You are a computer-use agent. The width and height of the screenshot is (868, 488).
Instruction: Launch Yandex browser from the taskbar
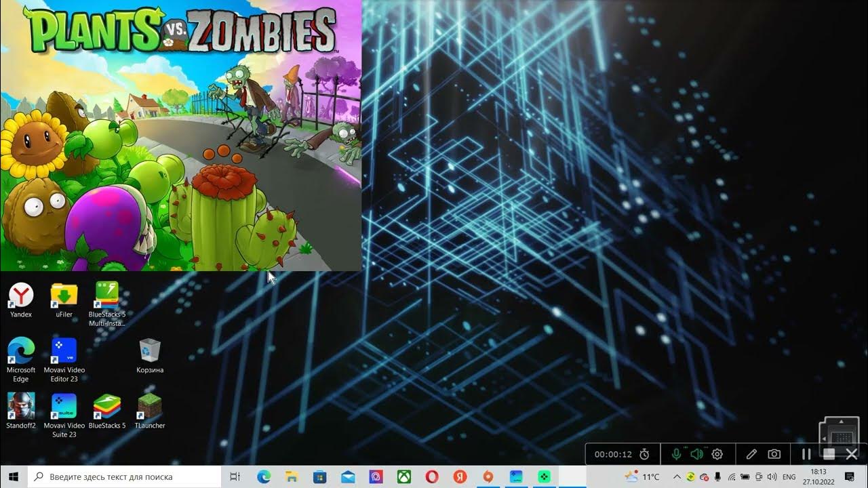[x=460, y=476]
